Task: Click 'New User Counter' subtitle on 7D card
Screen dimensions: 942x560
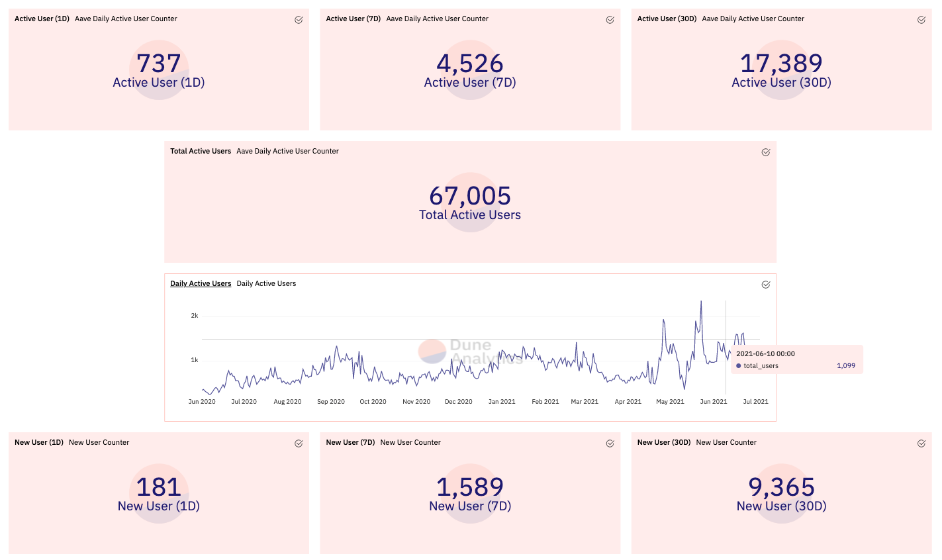Action: pyautogui.click(x=410, y=442)
